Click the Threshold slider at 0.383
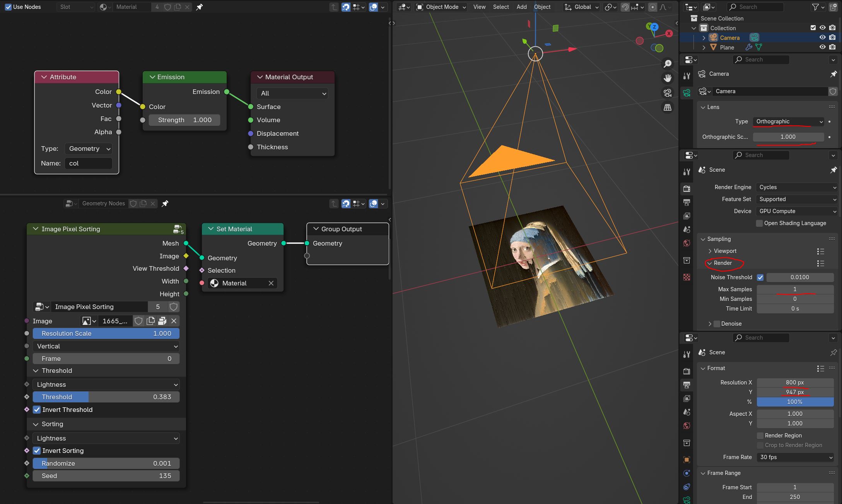Screen dimensions: 842x504 106,397
